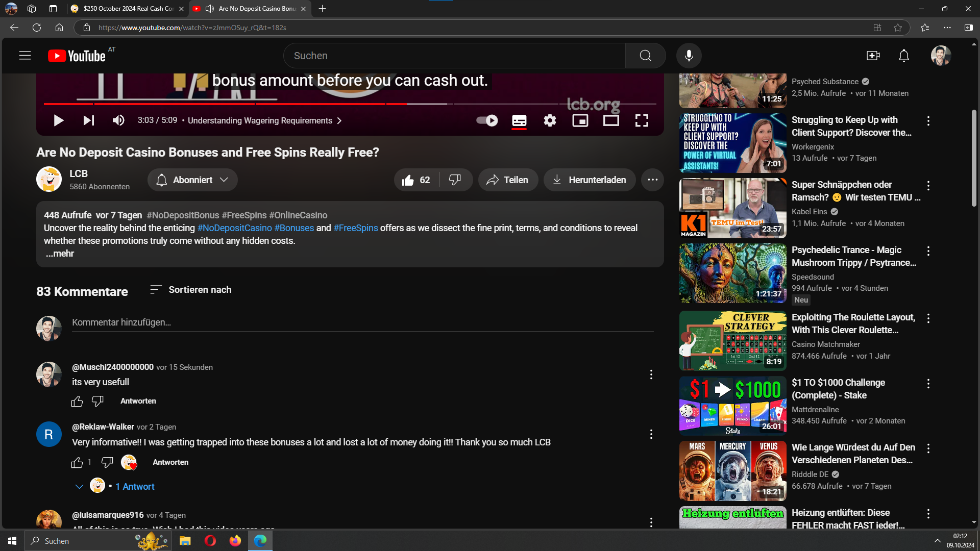Mute the video volume
Viewport: 980px width, 551px height.
point(118,120)
